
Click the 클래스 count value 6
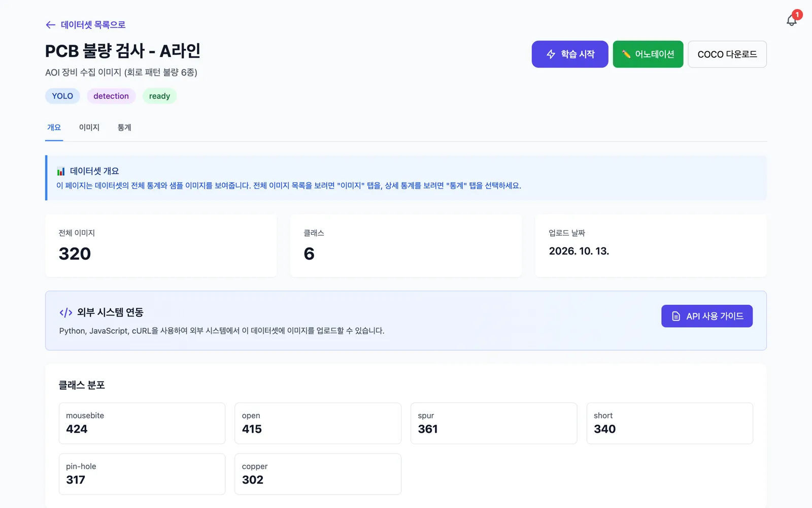click(x=309, y=253)
